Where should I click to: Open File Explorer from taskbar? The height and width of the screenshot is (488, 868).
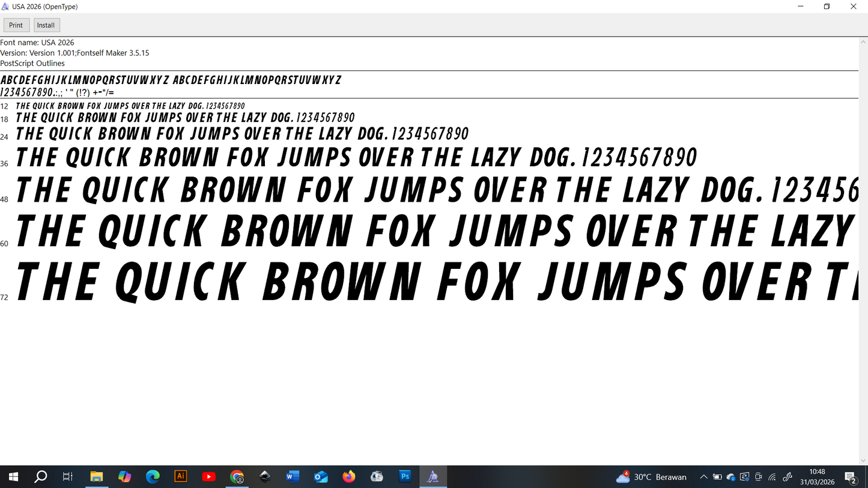(x=97, y=477)
